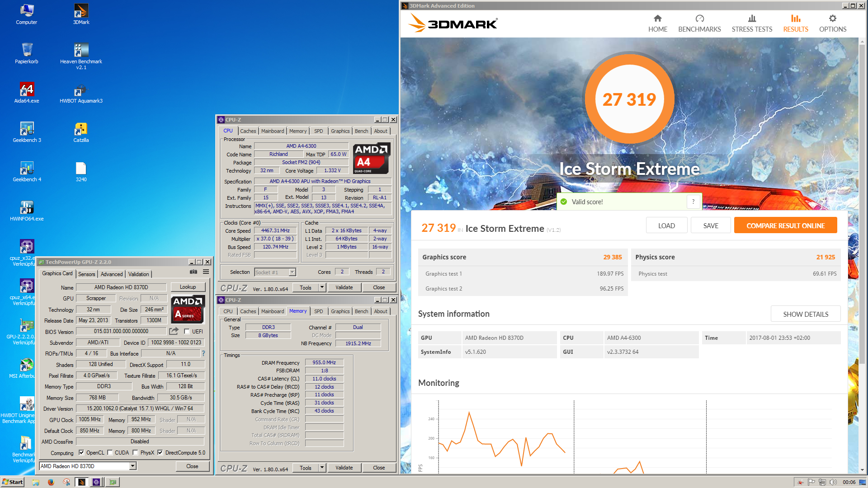Open Firefox from the taskbar
The width and height of the screenshot is (868, 488).
pyautogui.click(x=51, y=482)
